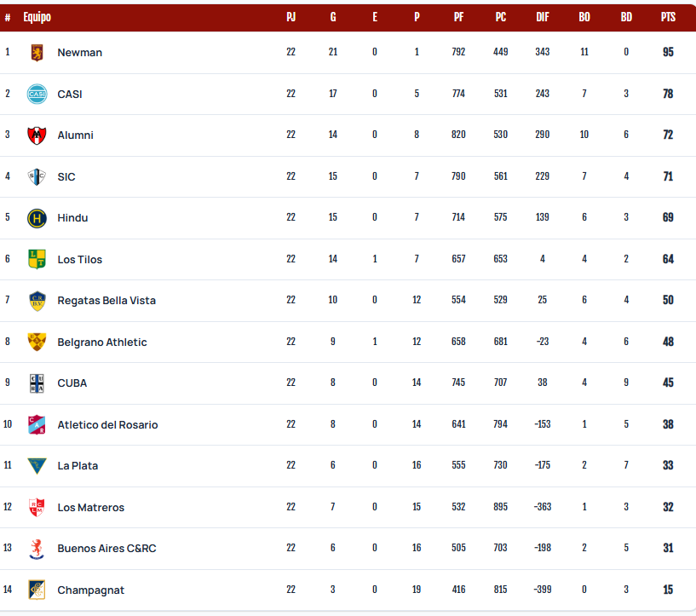Click the Equipo column header
This screenshot has width=696, height=616.
coord(37,17)
